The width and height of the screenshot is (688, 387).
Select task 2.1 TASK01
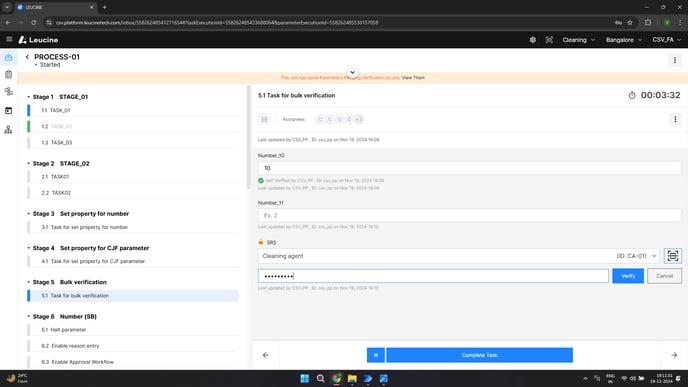[x=133, y=176]
